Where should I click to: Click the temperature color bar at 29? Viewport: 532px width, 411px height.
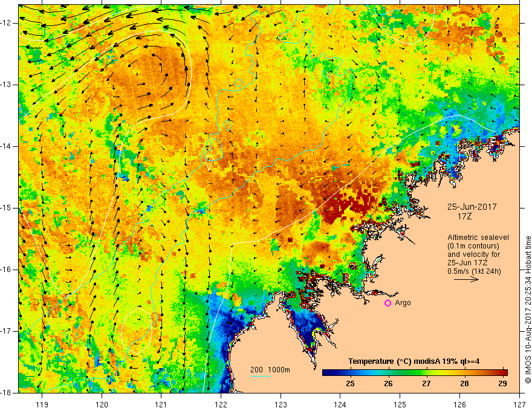click(502, 373)
